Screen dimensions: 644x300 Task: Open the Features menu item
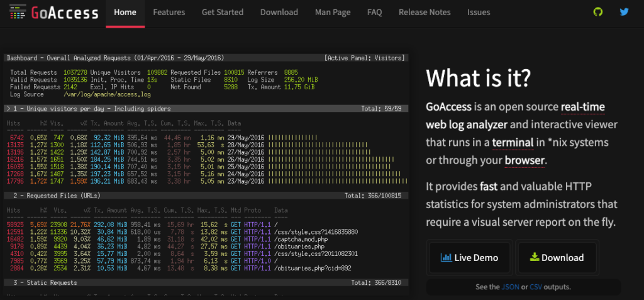click(x=169, y=13)
